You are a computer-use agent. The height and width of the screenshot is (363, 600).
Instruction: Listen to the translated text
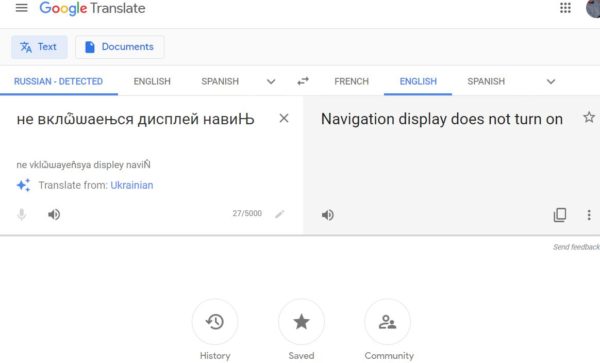tap(328, 215)
